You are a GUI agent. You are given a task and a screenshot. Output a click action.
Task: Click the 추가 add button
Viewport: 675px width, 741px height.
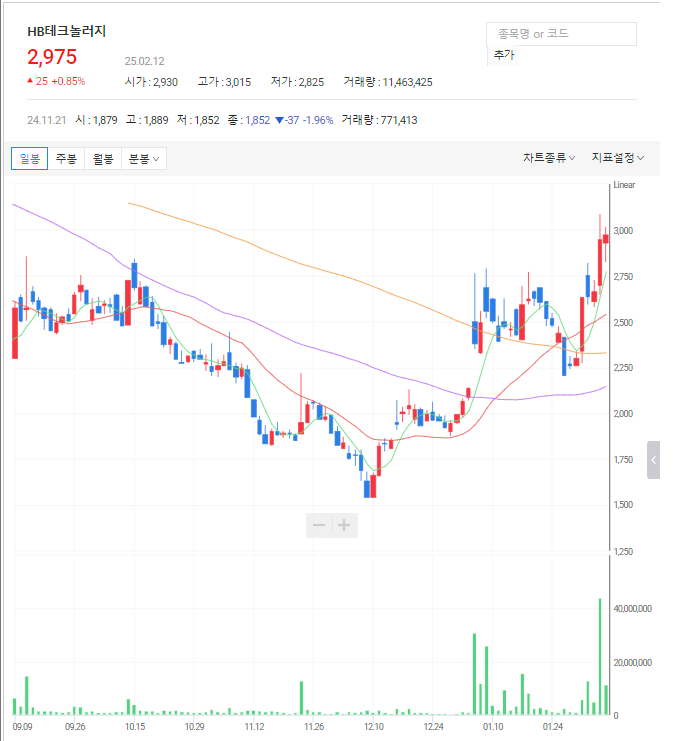[503, 55]
